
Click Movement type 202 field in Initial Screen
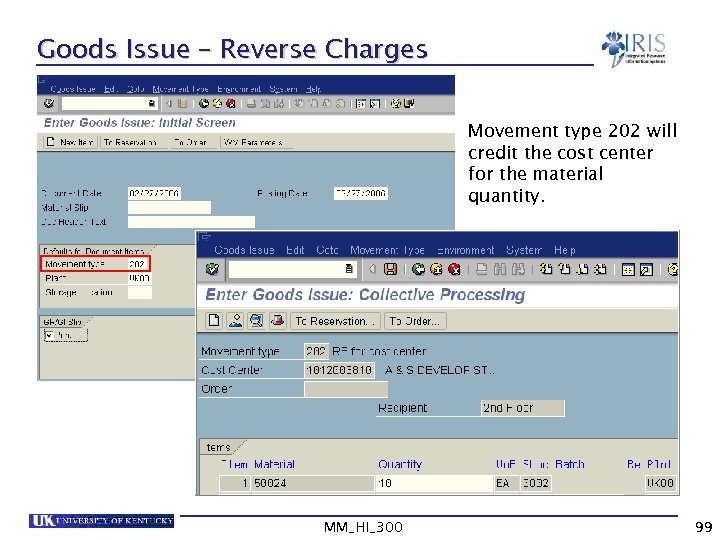[x=136, y=264]
